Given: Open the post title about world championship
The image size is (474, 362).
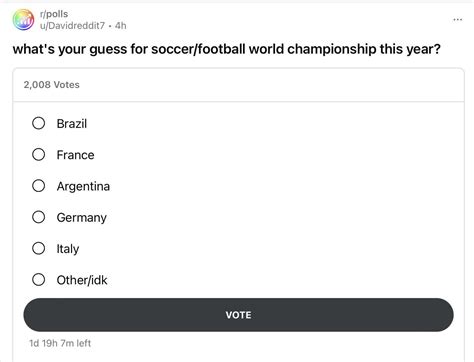Looking at the screenshot, I should [x=227, y=49].
